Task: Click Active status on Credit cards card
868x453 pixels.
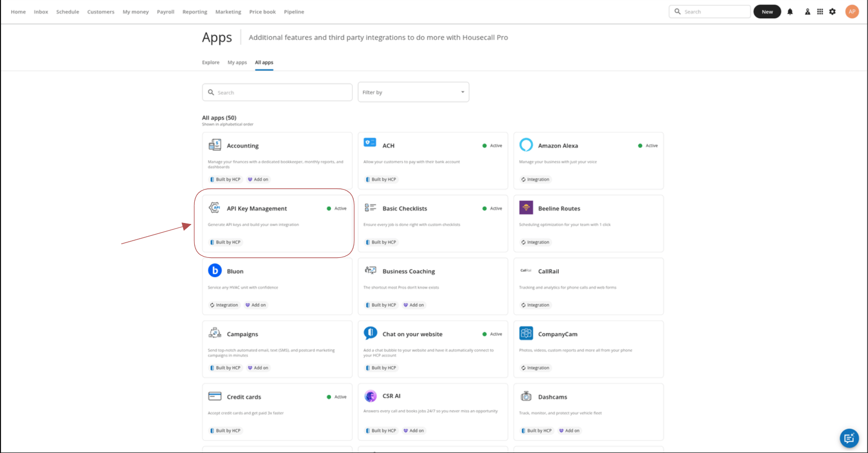Action: pyautogui.click(x=337, y=397)
